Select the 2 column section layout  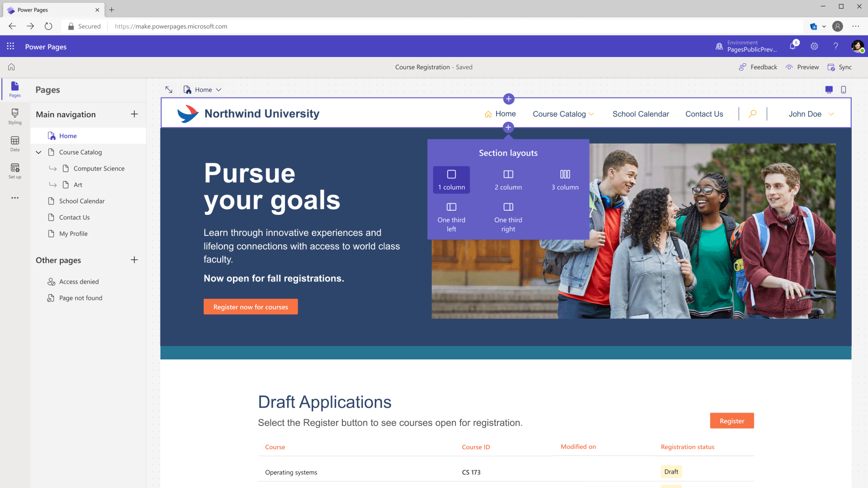(508, 180)
